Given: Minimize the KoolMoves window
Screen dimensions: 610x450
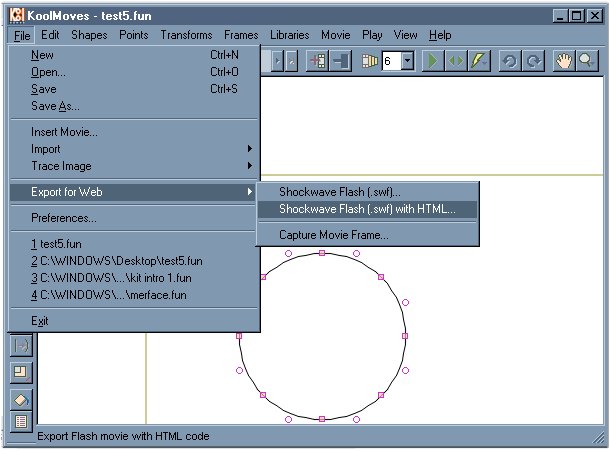Looking at the screenshot, I should 560,16.
